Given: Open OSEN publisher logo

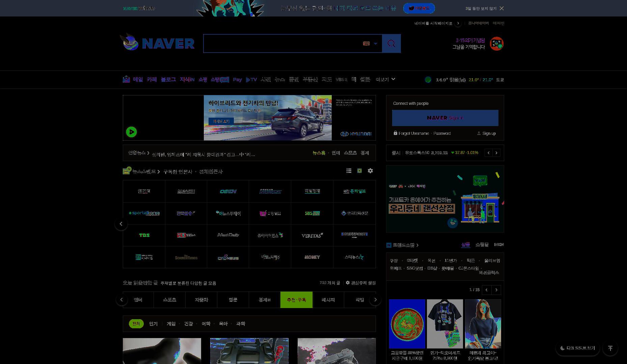Looking at the screenshot, I should [x=228, y=191].
